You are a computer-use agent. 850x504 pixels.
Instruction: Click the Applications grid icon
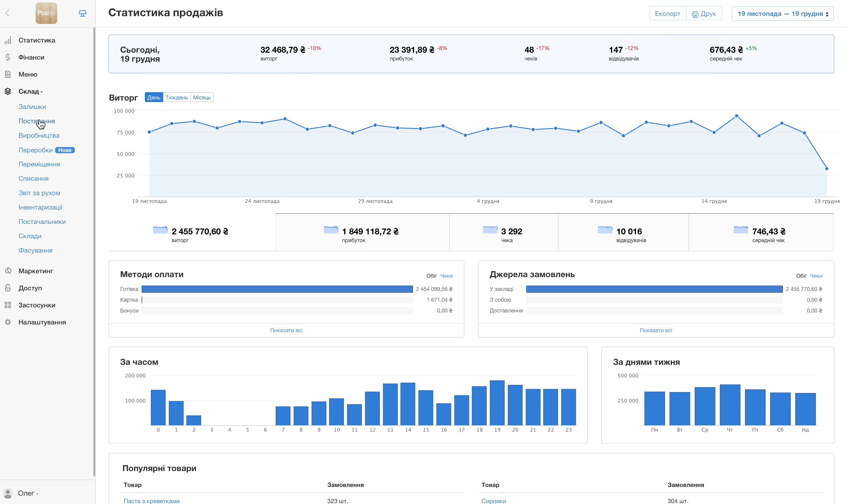[8, 305]
